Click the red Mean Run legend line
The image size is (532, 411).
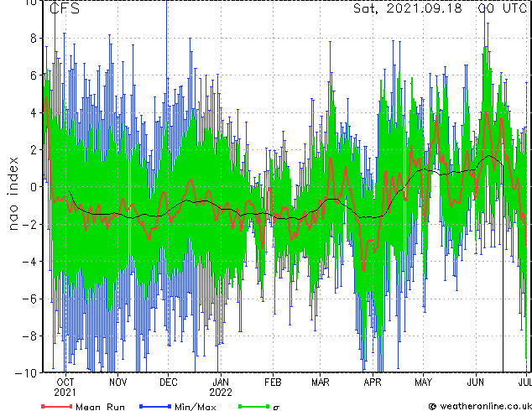pos(57,406)
